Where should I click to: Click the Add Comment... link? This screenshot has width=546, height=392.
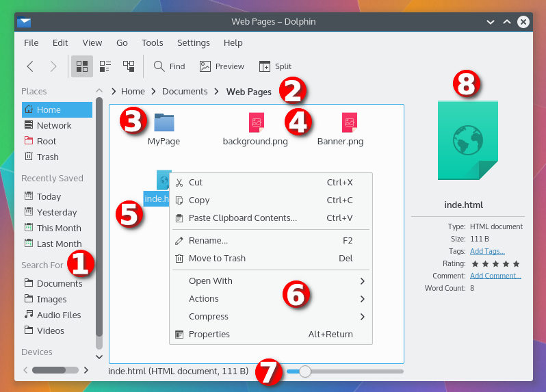[495, 276]
